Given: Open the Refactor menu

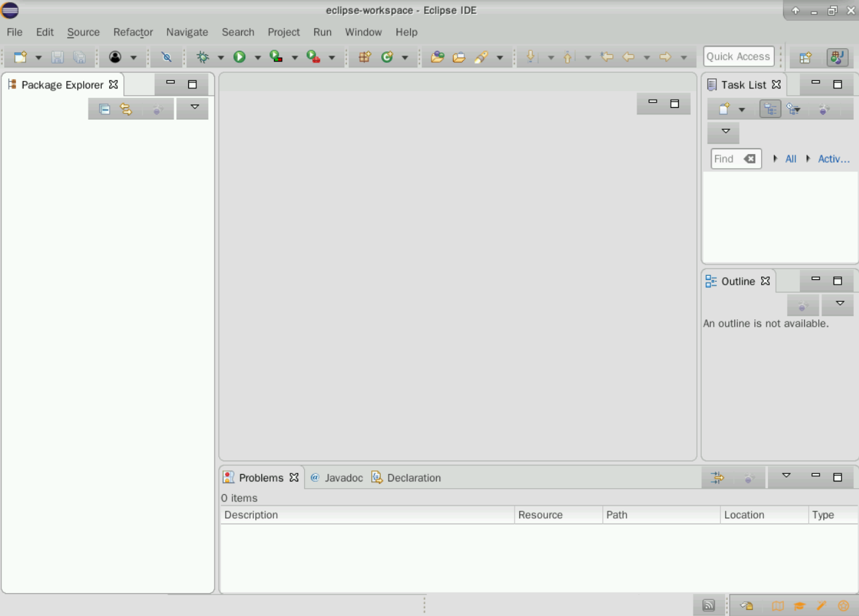Looking at the screenshot, I should tap(133, 32).
